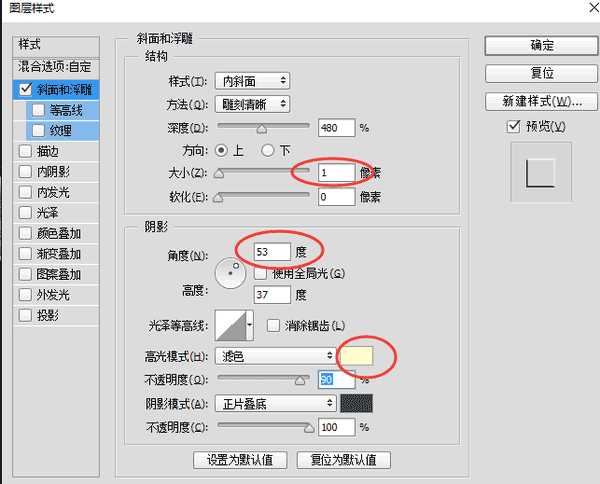Enable the 图案叠加 checkbox
The height and width of the screenshot is (484, 600).
(25, 274)
